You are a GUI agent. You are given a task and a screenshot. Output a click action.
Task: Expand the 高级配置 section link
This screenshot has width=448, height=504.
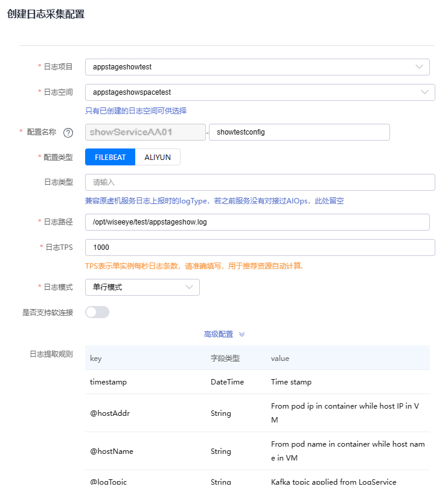[219, 334]
